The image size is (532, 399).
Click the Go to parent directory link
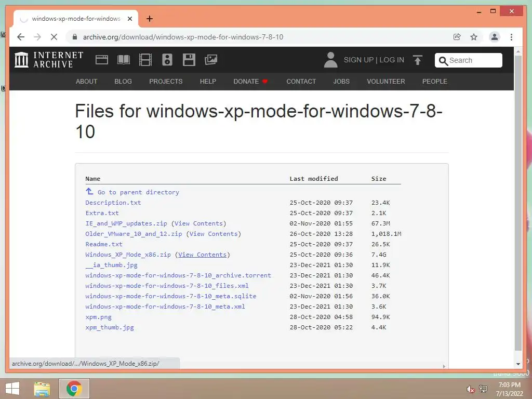pos(138,192)
